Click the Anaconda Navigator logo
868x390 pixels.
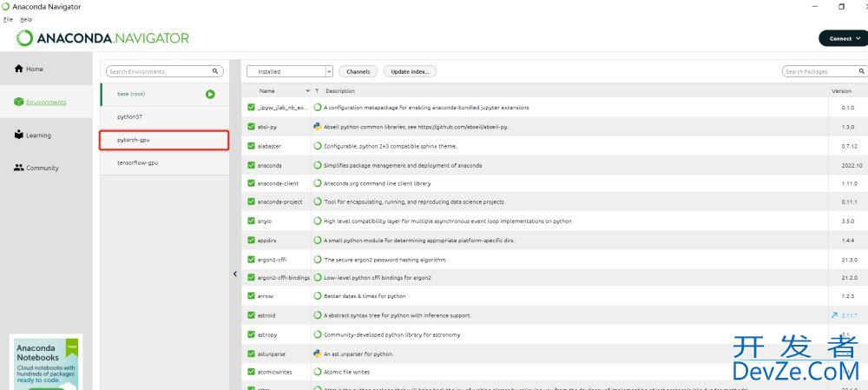click(102, 38)
